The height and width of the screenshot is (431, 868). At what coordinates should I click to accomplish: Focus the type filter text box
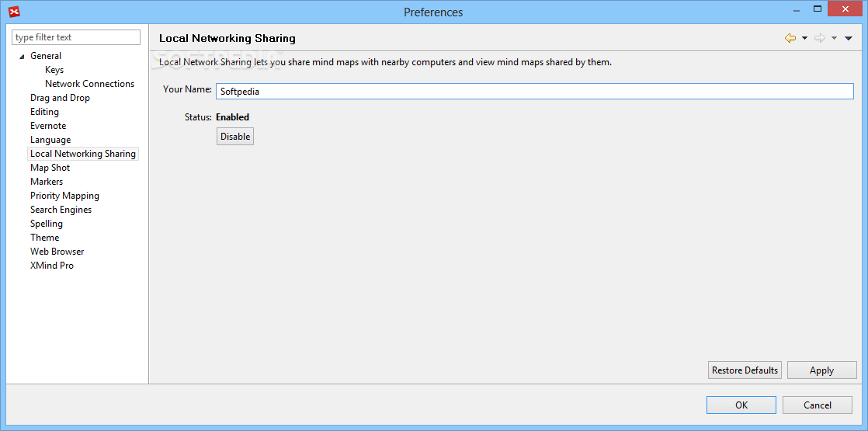(x=76, y=37)
